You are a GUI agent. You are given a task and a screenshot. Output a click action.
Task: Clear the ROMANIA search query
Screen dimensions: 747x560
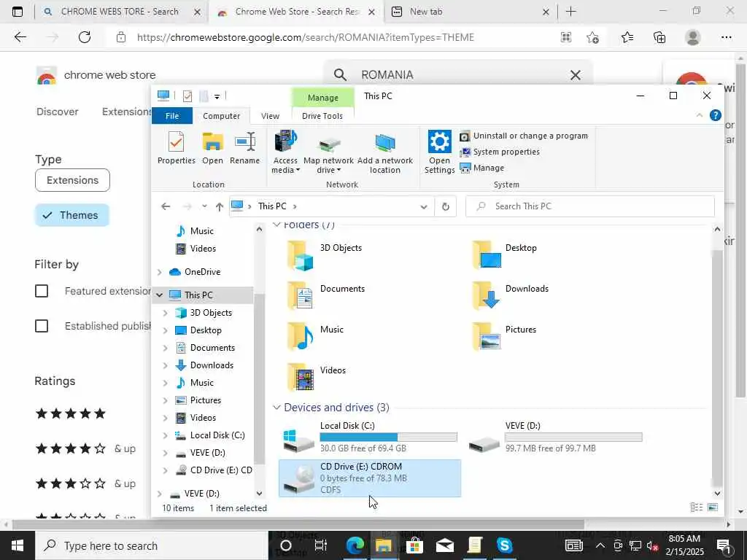coord(576,75)
